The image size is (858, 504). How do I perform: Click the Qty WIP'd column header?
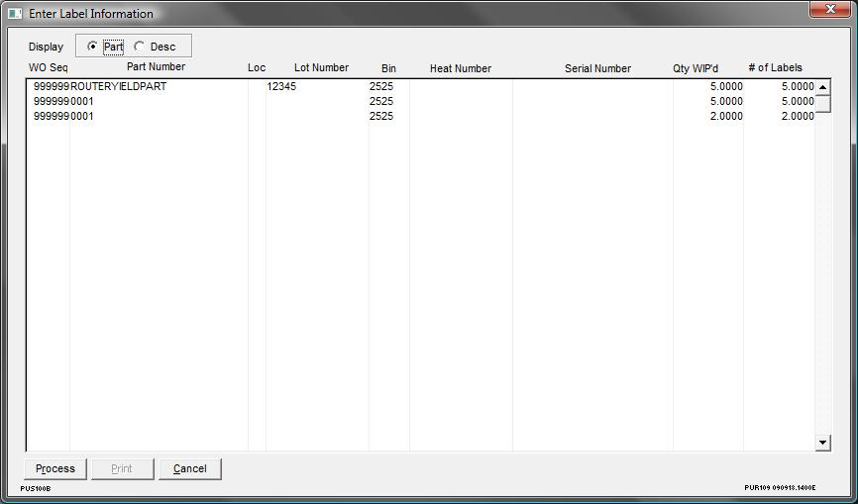coord(696,68)
